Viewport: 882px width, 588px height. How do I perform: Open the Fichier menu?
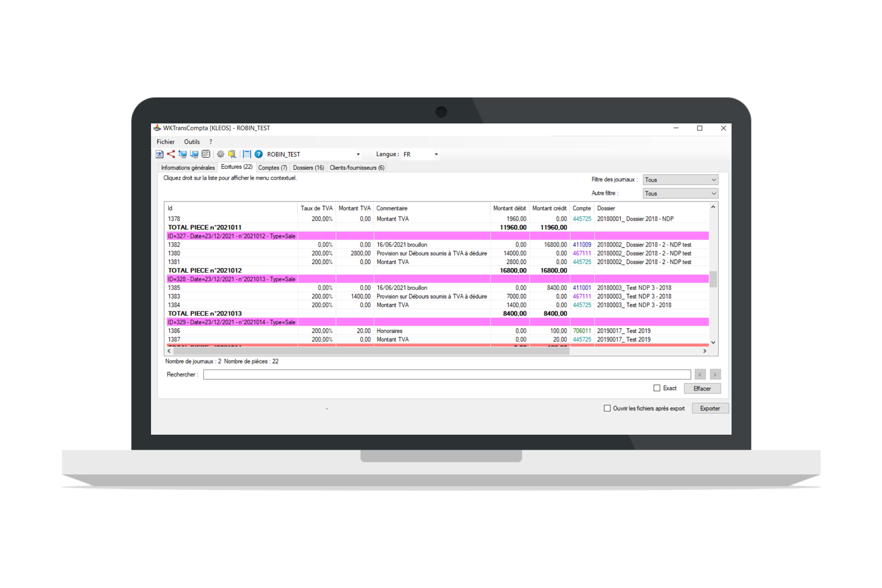point(165,142)
